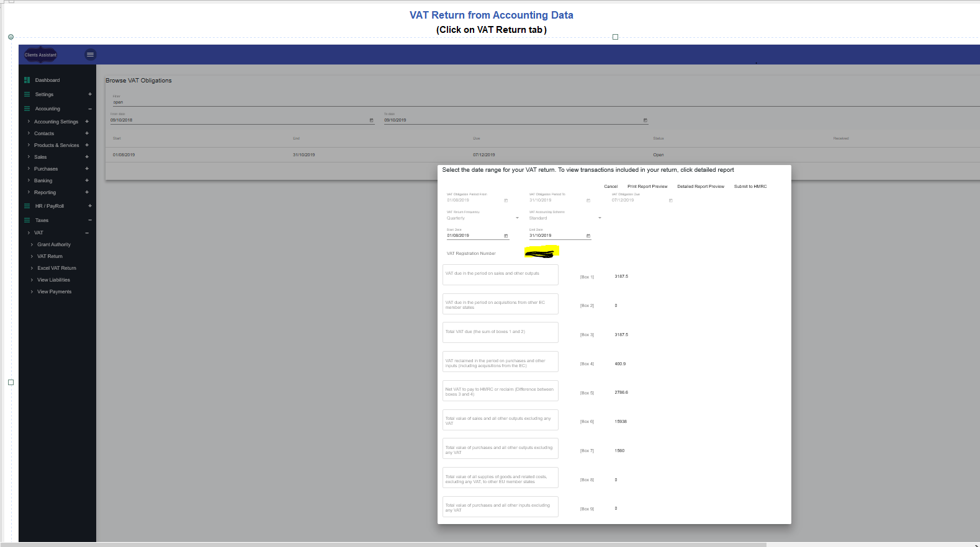Click calendar icon in From date filter
The image size is (980, 547).
pos(372,120)
